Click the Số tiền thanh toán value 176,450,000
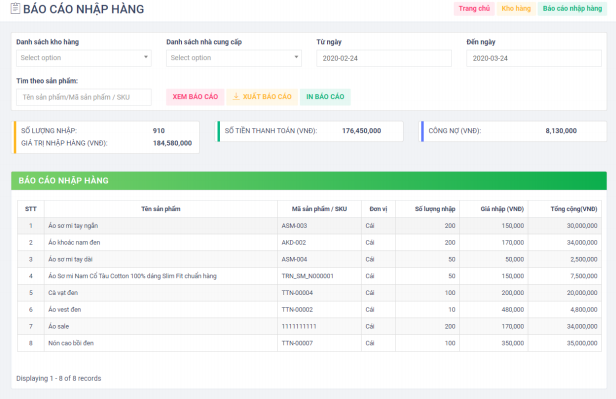 361,131
